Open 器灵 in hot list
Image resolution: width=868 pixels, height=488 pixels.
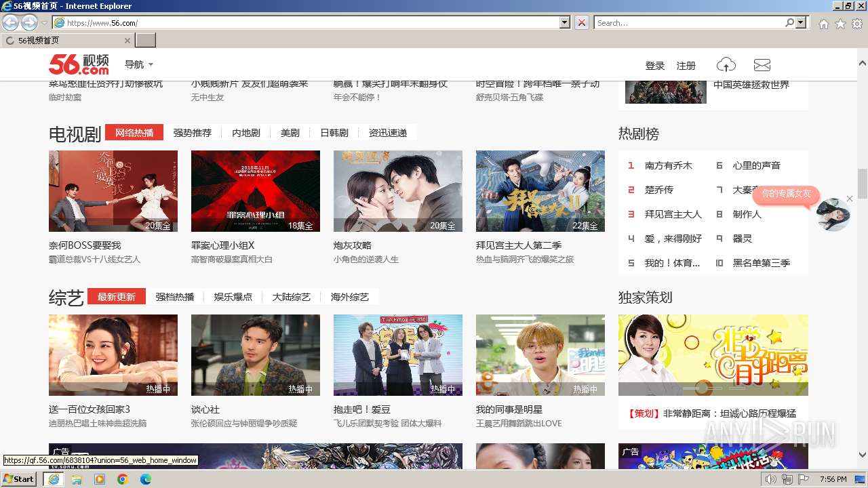(x=743, y=239)
